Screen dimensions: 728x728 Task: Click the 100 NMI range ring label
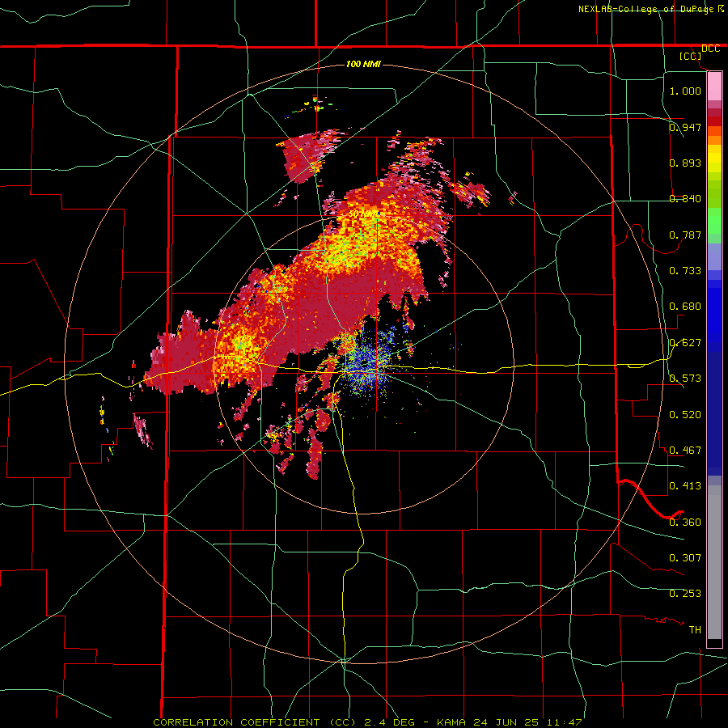pos(363,64)
